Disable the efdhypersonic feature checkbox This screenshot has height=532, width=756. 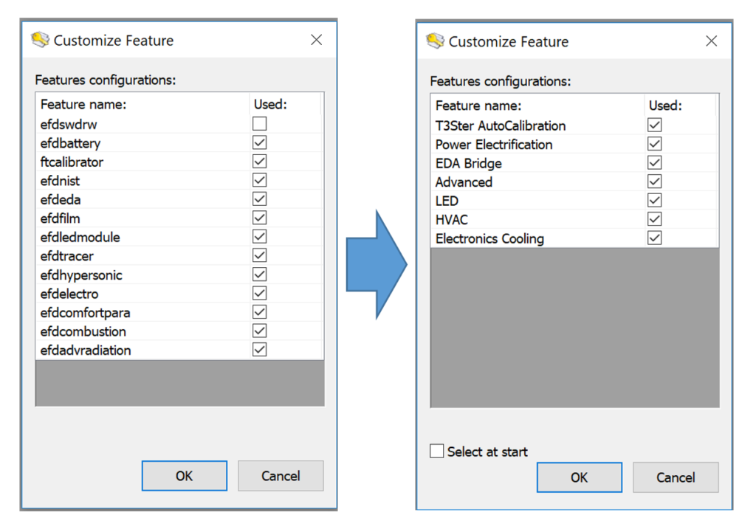tap(259, 274)
